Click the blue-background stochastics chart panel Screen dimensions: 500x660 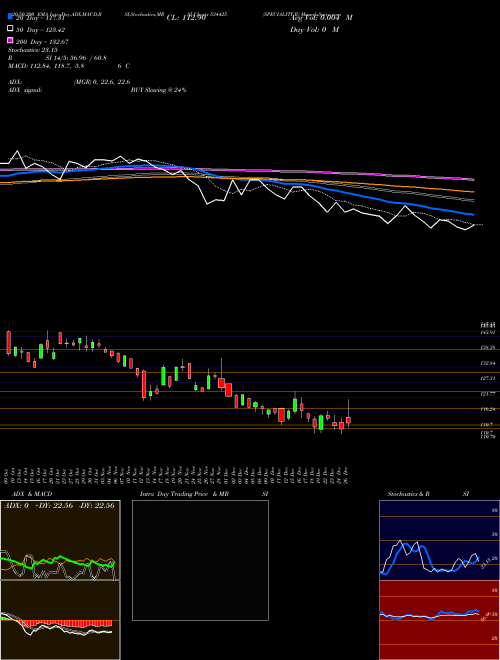click(439, 540)
